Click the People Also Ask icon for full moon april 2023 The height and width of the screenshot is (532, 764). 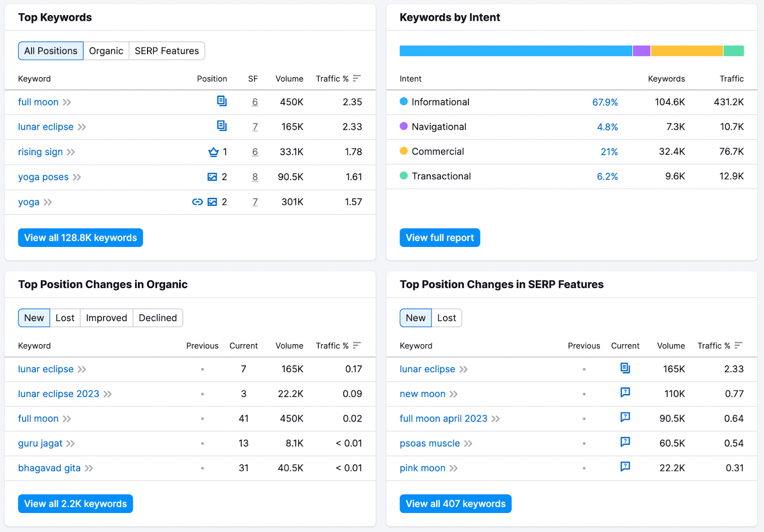(x=625, y=418)
